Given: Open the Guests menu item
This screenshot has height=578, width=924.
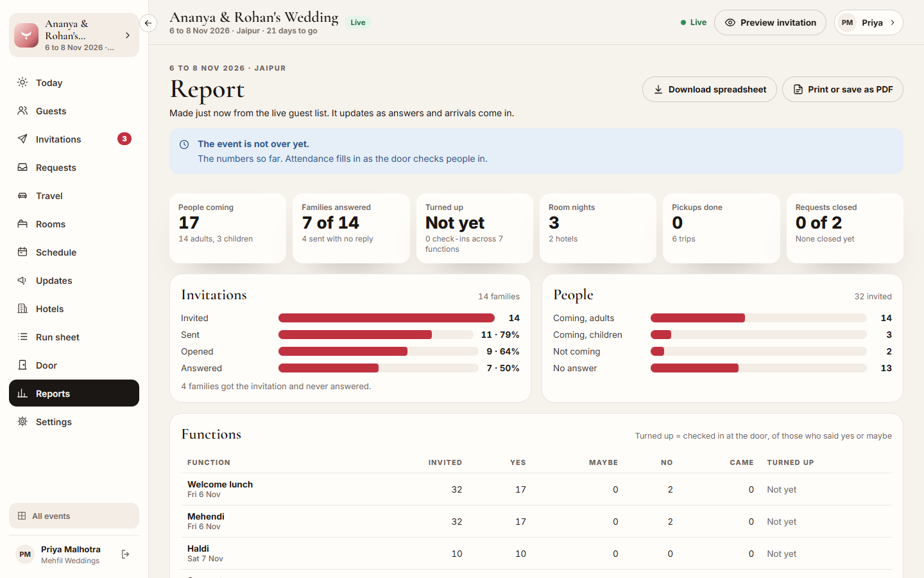Looking at the screenshot, I should click(74, 110).
